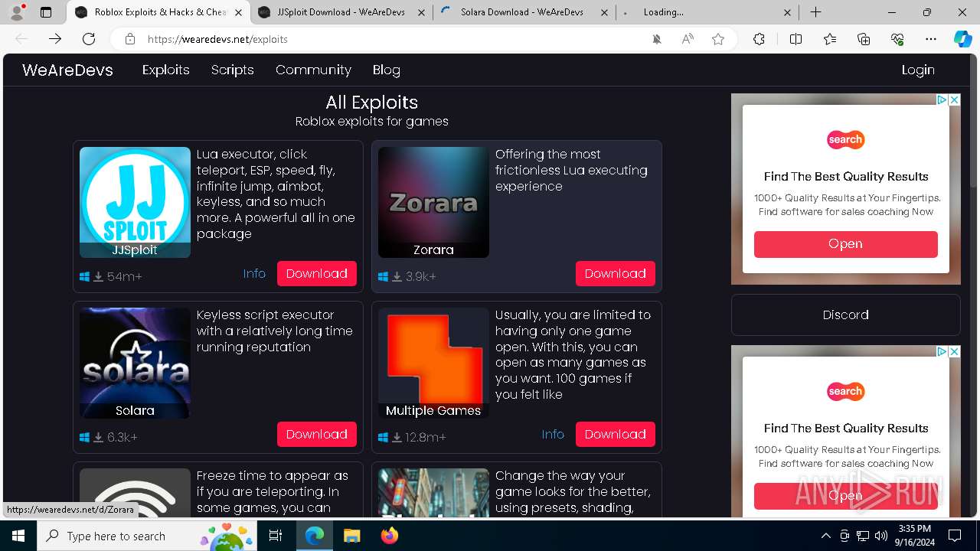This screenshot has width=980, height=551.
Task: Open the Windows notification center
Action: pyautogui.click(x=955, y=536)
